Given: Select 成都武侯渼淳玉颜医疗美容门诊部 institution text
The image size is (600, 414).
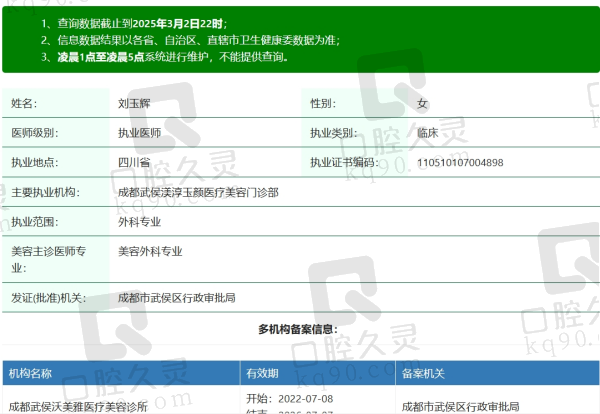Looking at the screenshot, I should point(198,192).
